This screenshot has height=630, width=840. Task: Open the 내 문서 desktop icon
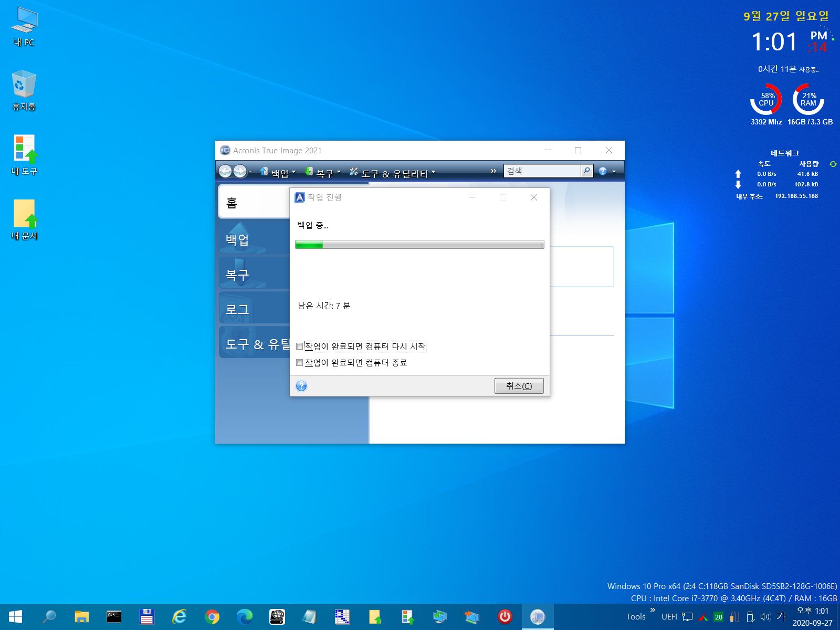[x=24, y=220]
